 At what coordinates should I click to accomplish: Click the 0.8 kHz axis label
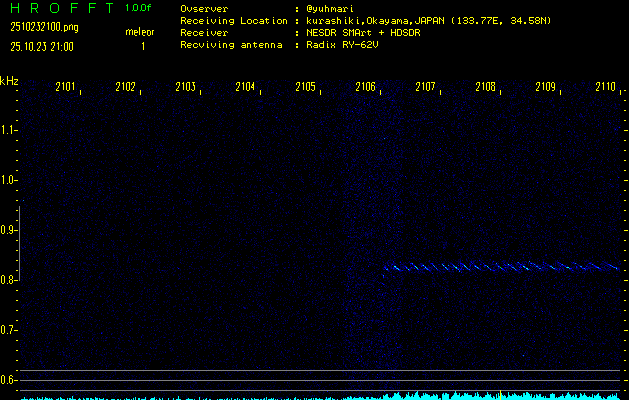(8, 280)
